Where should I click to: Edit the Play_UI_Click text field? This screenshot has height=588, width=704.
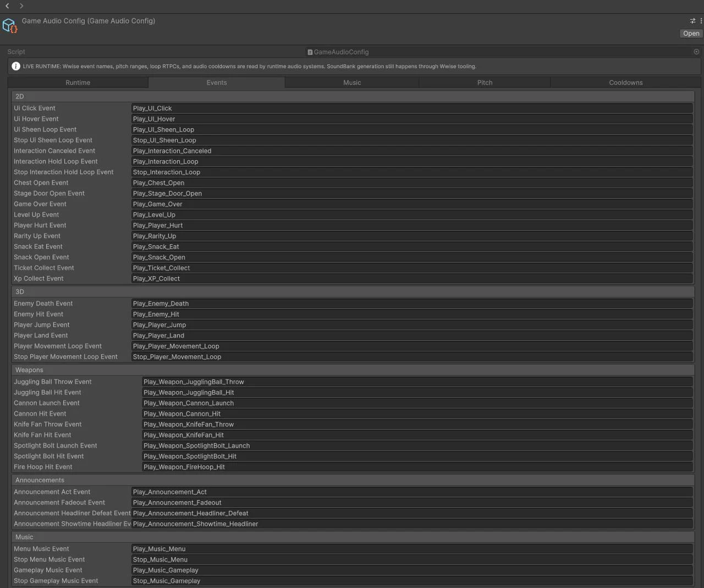pos(412,108)
